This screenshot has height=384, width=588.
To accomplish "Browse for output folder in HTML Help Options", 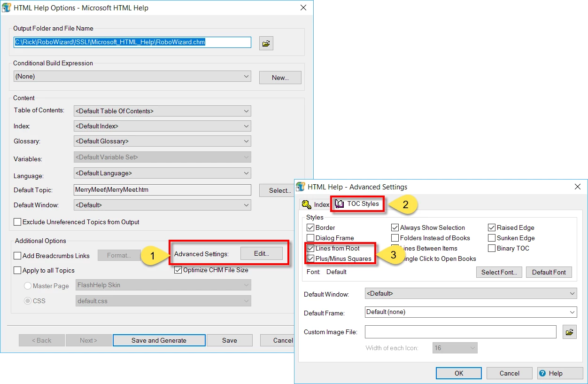I will 266,43.
